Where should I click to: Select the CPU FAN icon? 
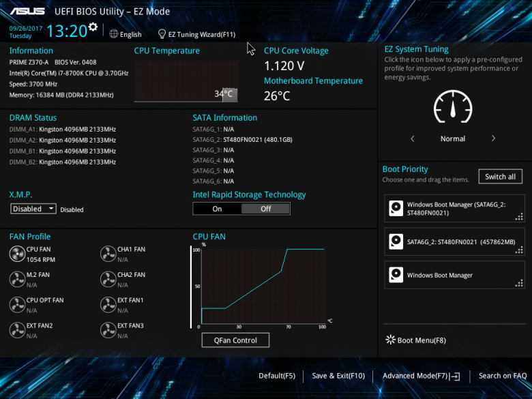(17, 254)
